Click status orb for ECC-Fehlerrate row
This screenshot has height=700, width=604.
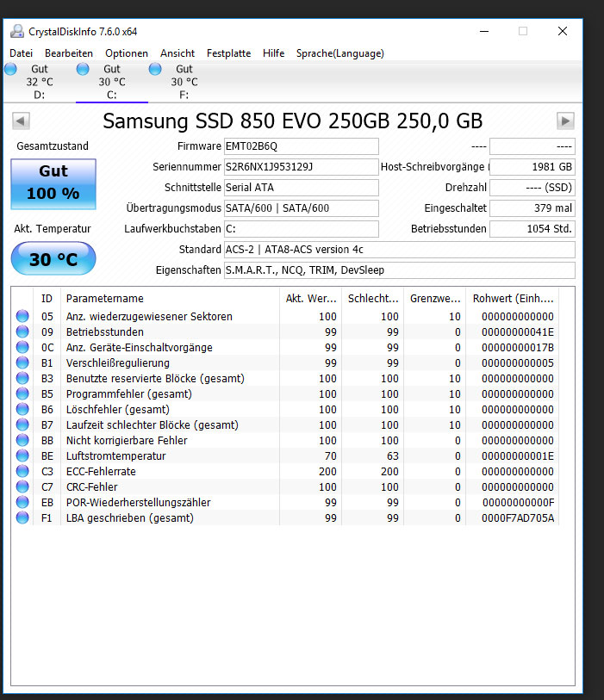click(x=22, y=471)
